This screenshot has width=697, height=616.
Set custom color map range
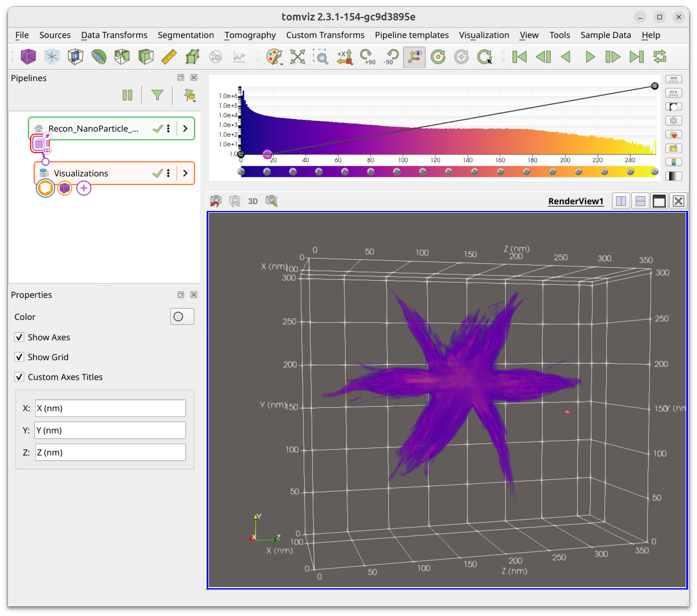click(x=673, y=93)
